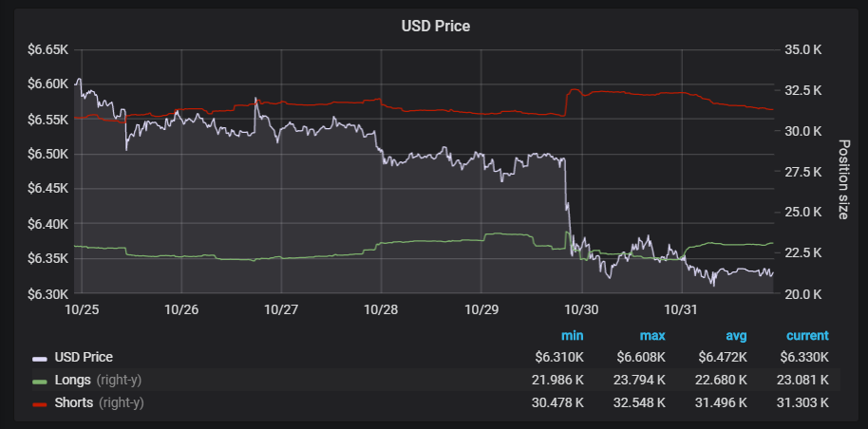Sort legend by the current column header
Image resolution: width=868 pixels, height=429 pixels.
807,336
